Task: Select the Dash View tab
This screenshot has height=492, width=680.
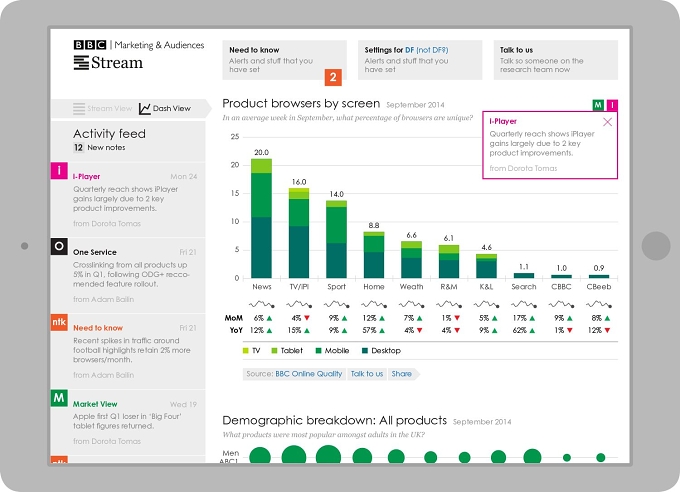Action: [165, 108]
